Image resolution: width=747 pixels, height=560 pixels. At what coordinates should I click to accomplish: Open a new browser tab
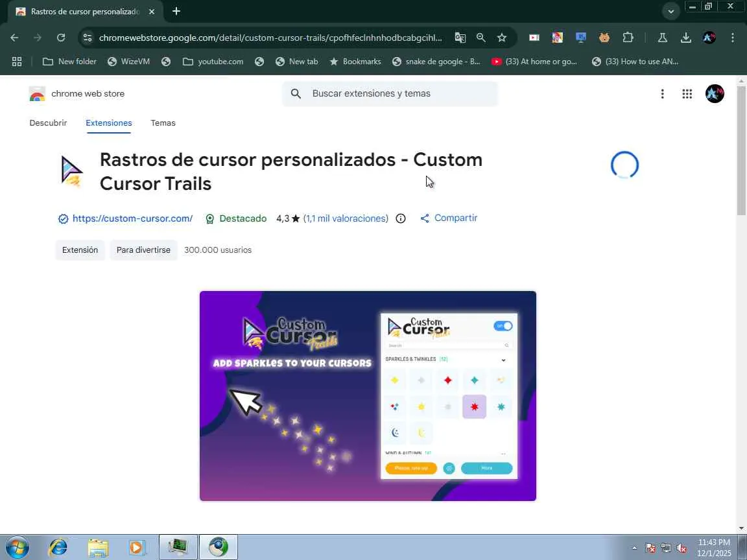(x=176, y=11)
